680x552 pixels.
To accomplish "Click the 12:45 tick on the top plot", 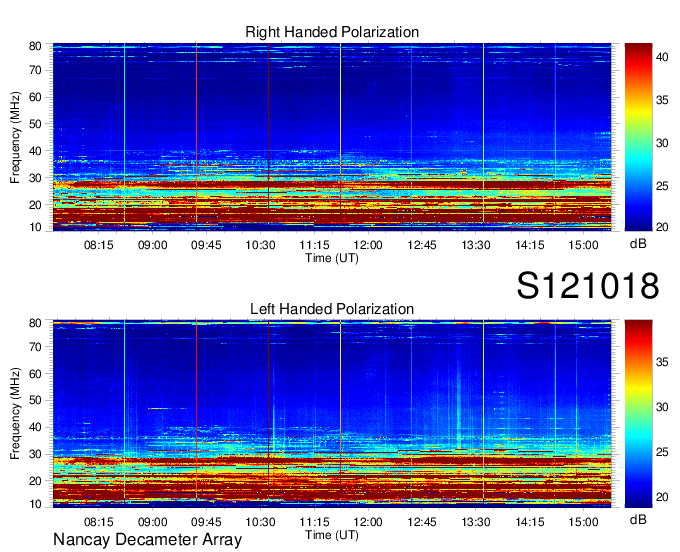I will coord(422,245).
